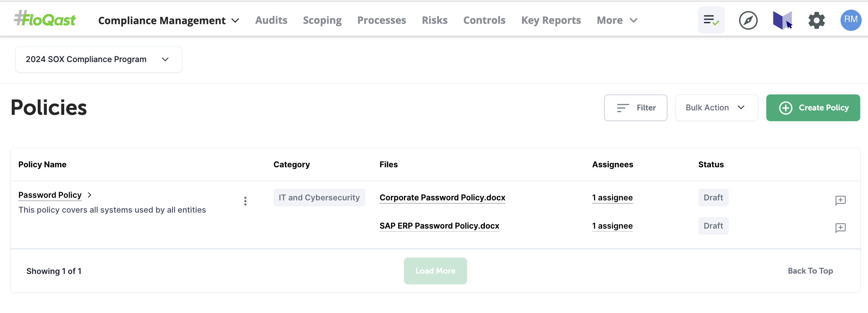Open SAP ERP Password Policy.docx file
The width and height of the screenshot is (868, 313).
click(x=439, y=226)
